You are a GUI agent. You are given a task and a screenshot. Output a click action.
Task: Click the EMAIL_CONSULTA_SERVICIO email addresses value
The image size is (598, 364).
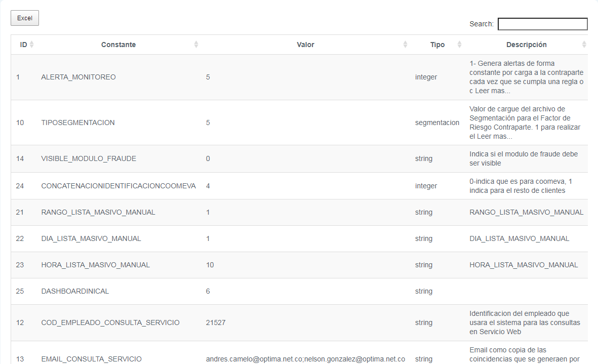[305, 359]
